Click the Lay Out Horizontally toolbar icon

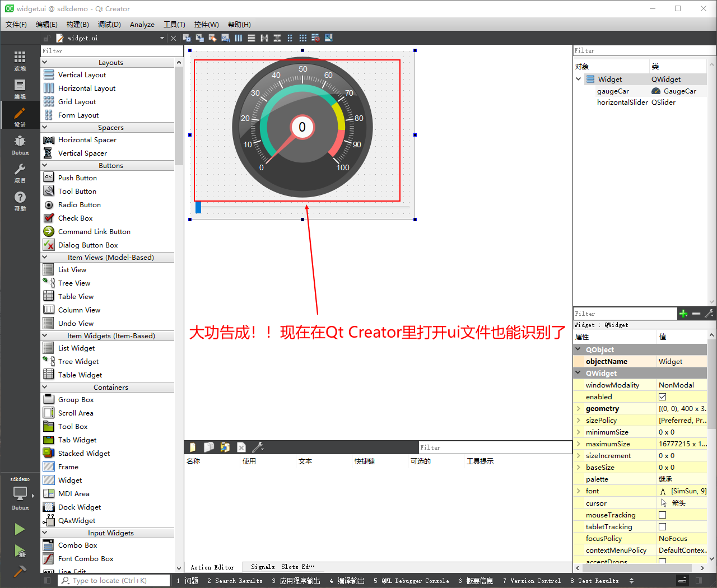coord(239,38)
